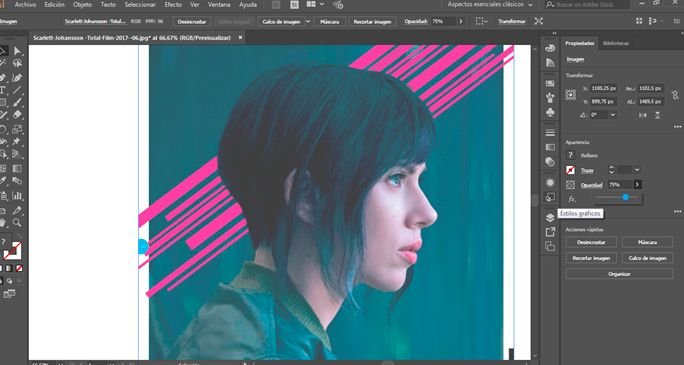Click the Trazo stroke color swatch

tap(571, 170)
